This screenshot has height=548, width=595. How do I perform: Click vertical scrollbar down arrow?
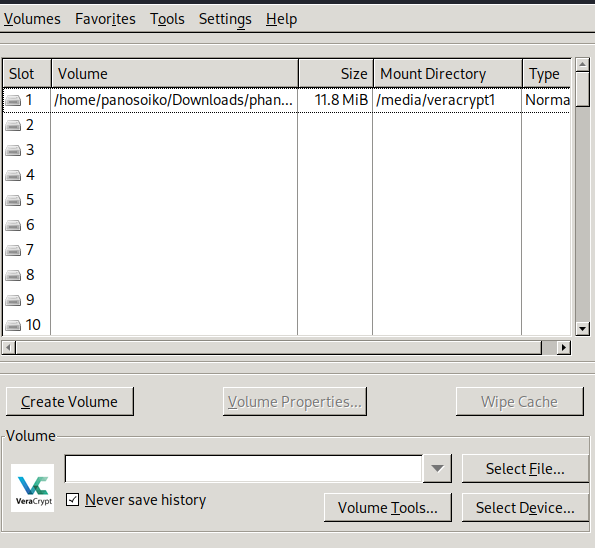pos(582,329)
